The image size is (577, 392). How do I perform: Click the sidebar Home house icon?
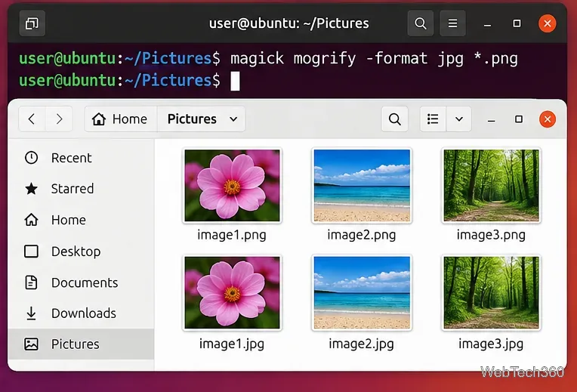(x=31, y=220)
